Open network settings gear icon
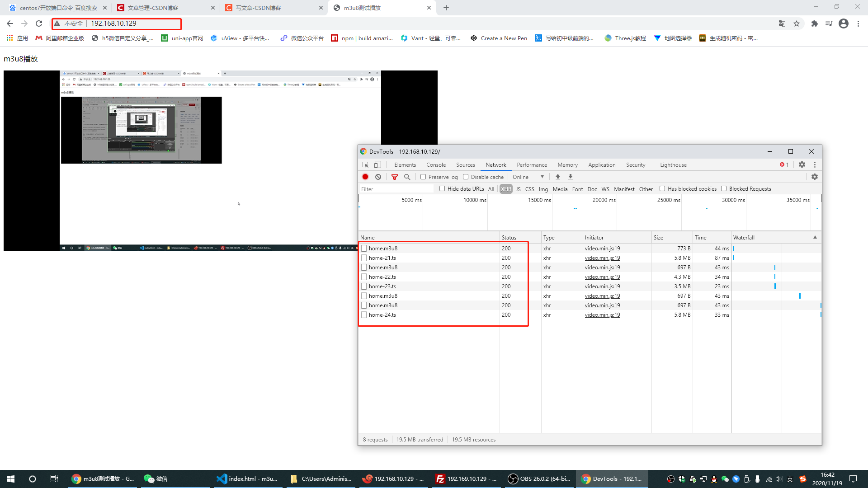Screen dimensions: 868x488 [815, 177]
